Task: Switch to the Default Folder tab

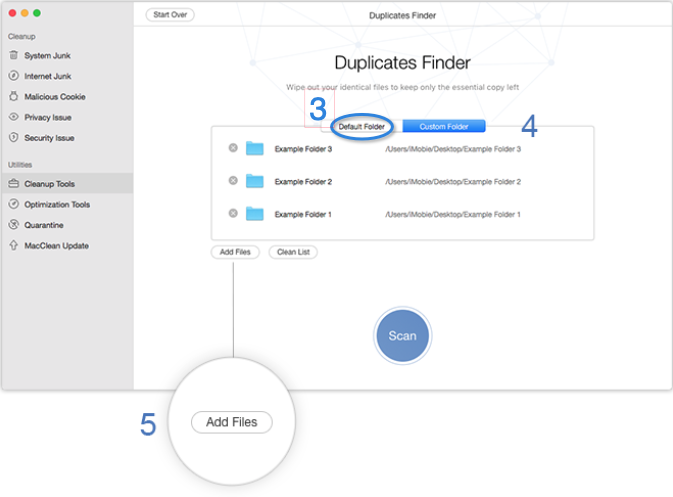Action: point(362,127)
